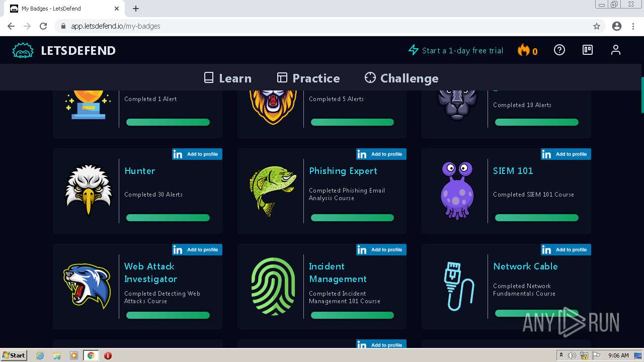Screen dimensions: 644x362
Task: Click the page vertical scrollbar
Action: pyautogui.click(x=642, y=96)
